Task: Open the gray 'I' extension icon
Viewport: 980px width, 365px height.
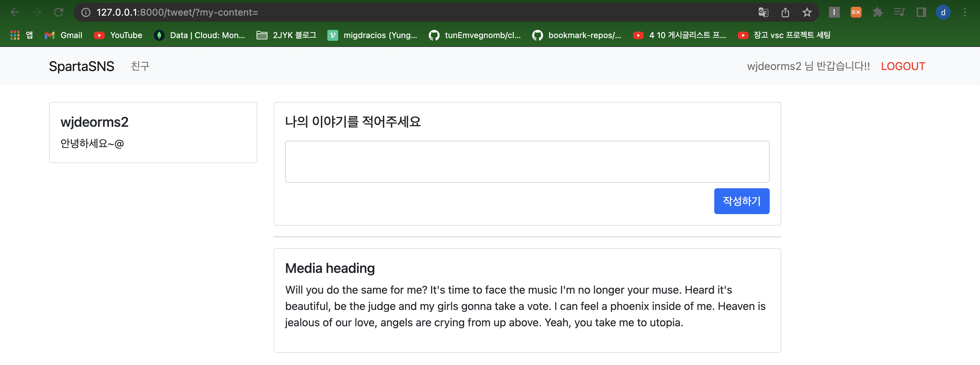Action: coord(834,12)
